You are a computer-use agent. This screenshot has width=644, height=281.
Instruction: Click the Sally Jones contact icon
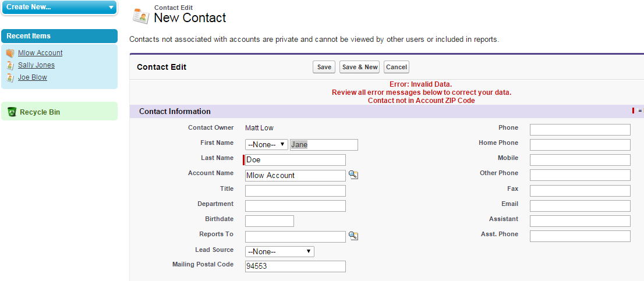pos(10,65)
